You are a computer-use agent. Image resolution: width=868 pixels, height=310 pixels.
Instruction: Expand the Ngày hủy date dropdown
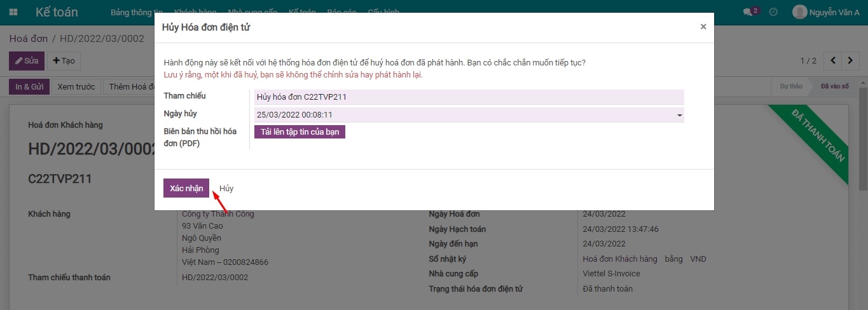679,116
